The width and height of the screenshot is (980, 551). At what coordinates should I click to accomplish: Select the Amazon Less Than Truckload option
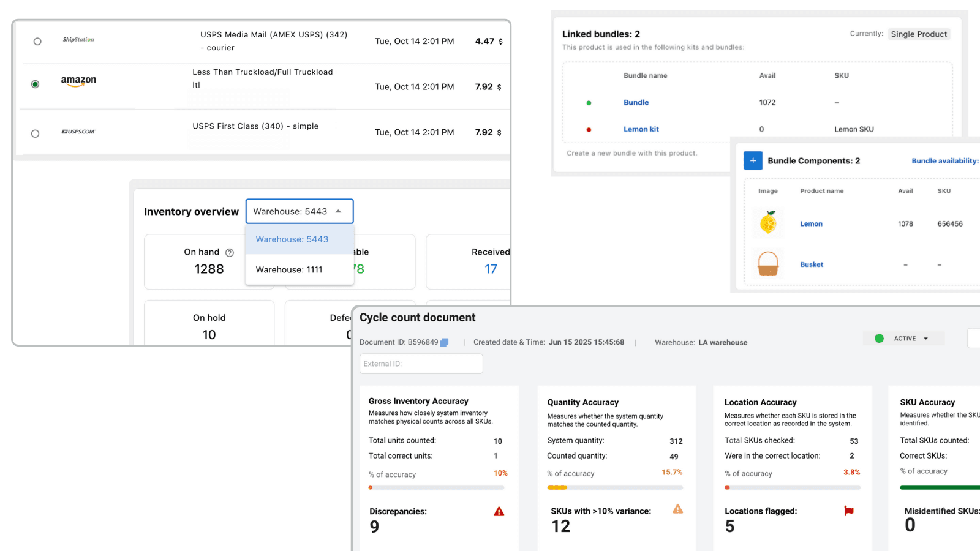coord(35,85)
